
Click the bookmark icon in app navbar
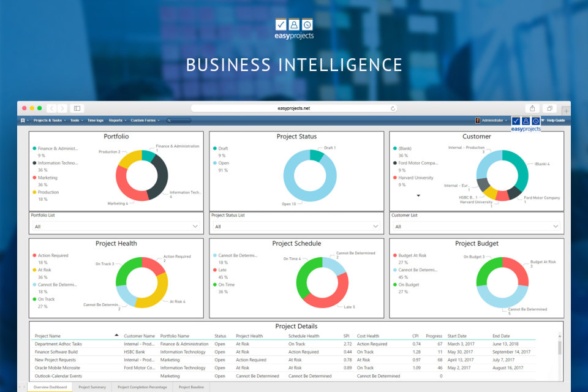(x=23, y=121)
